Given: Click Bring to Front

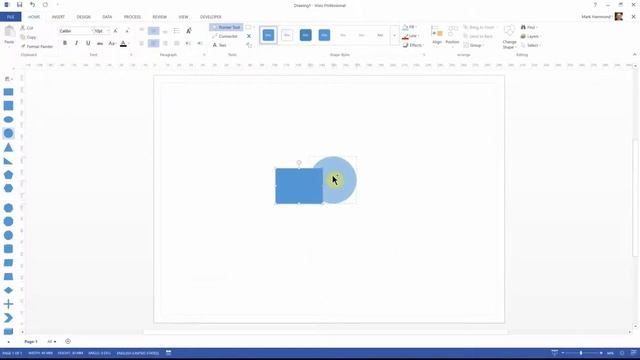Looking at the screenshot, I should [x=479, y=27].
